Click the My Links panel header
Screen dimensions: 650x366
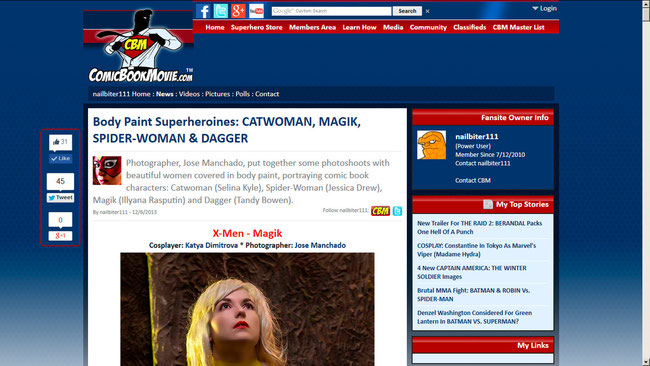coord(483,345)
